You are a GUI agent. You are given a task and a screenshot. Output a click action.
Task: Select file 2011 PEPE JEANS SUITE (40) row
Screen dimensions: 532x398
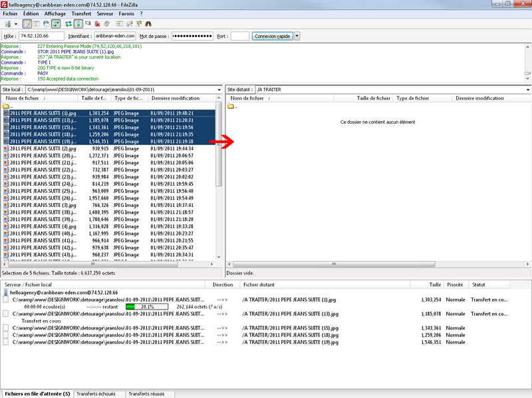tap(108, 234)
